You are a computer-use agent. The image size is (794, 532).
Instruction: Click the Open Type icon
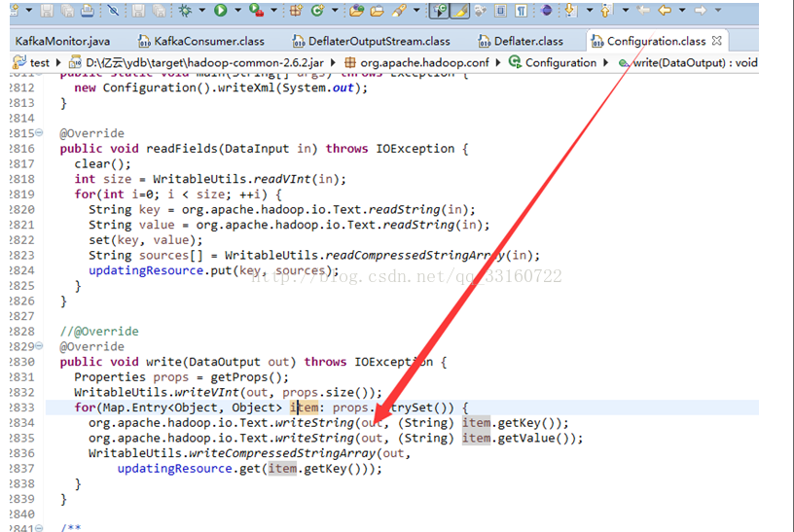[356, 10]
